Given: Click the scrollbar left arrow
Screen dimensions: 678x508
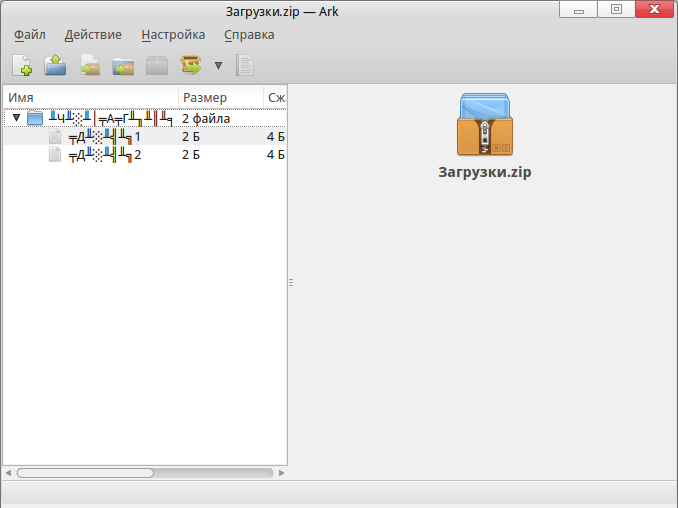Looking at the screenshot, I should point(8,473).
